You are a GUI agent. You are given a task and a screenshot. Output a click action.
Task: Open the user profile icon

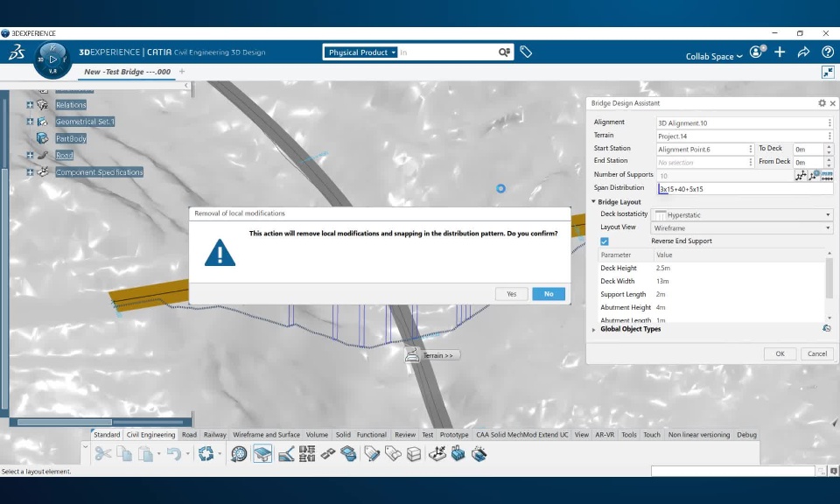coord(757,52)
